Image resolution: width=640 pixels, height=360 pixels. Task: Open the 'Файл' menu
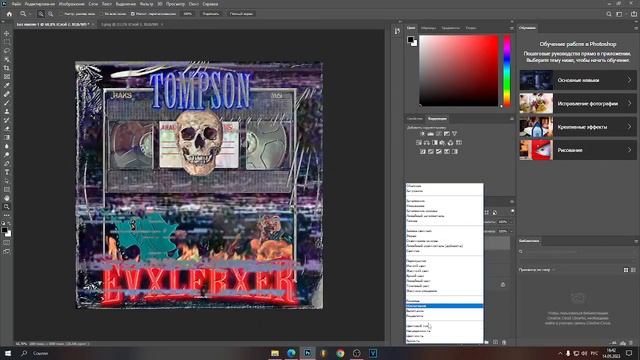click(16, 4)
